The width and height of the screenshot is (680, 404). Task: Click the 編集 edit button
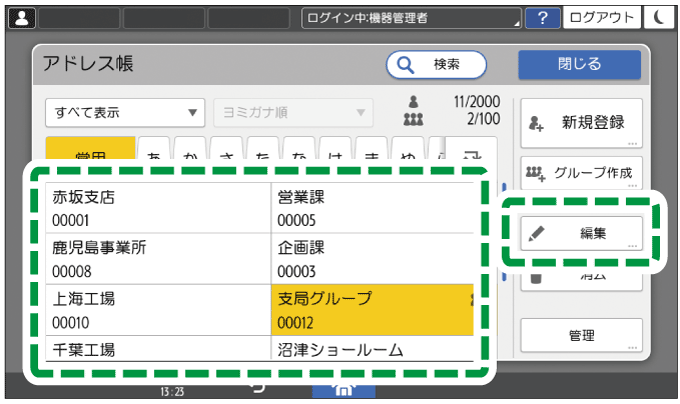pyautogui.click(x=581, y=234)
